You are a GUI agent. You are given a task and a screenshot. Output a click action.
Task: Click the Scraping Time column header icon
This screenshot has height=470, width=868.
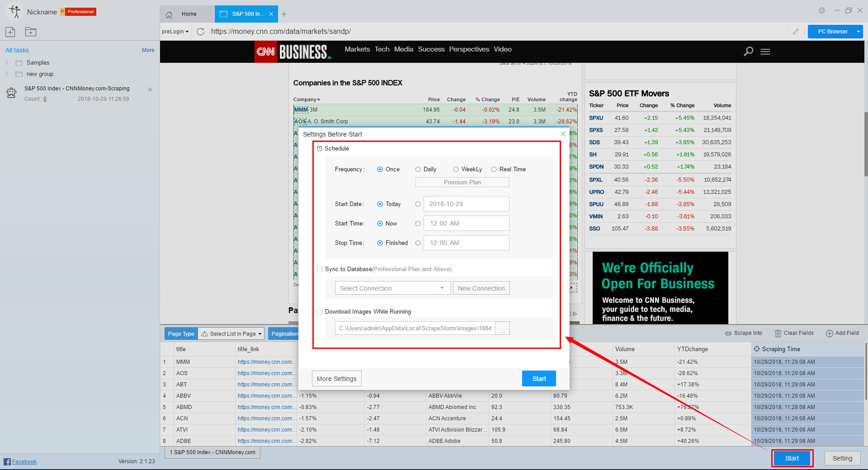point(757,349)
